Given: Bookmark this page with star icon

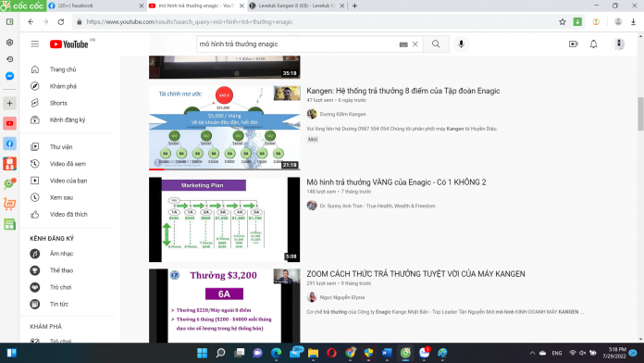Looking at the screenshot, I should coord(563,22).
